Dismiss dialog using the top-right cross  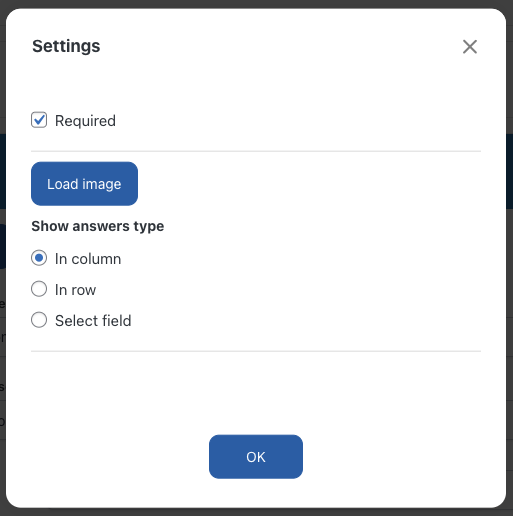[x=470, y=47]
